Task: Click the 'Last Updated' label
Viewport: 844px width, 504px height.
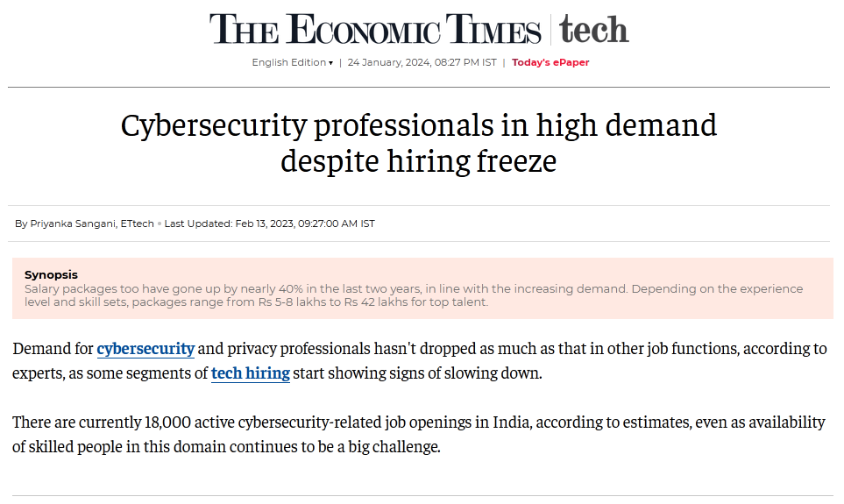Action: [198, 224]
